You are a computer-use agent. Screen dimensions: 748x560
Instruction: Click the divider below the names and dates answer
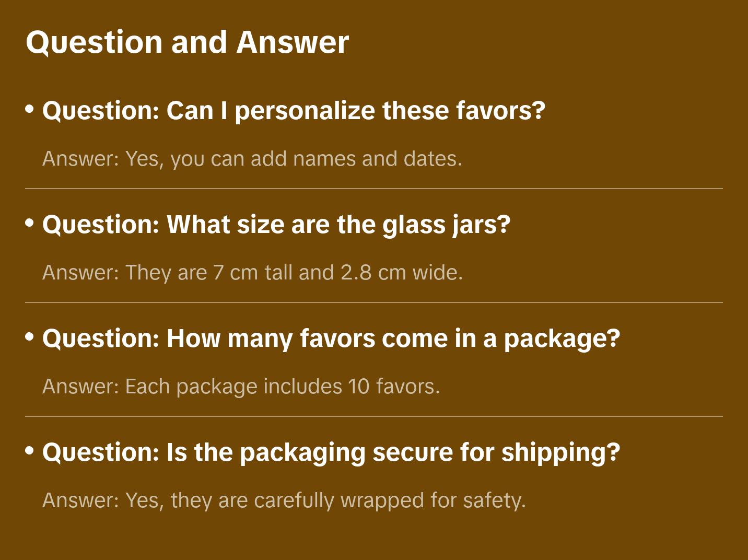[374, 189]
